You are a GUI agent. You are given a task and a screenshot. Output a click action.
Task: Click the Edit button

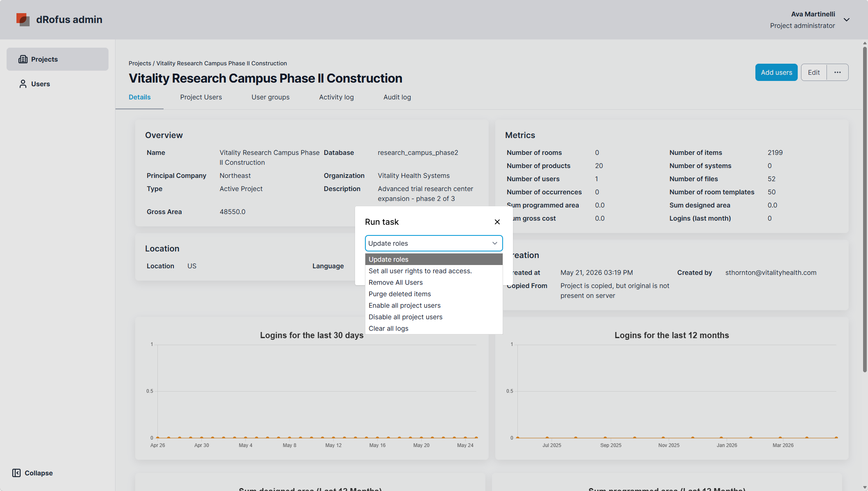click(x=814, y=72)
